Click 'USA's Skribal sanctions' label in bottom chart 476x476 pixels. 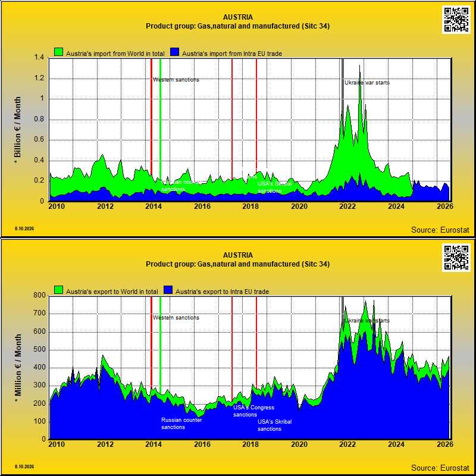(x=274, y=425)
